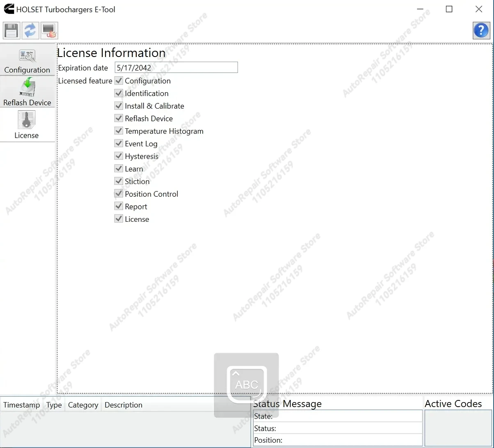Screen dimensions: 494x448
Task: Toggle the Position Control checkbox
Action: 119,193
